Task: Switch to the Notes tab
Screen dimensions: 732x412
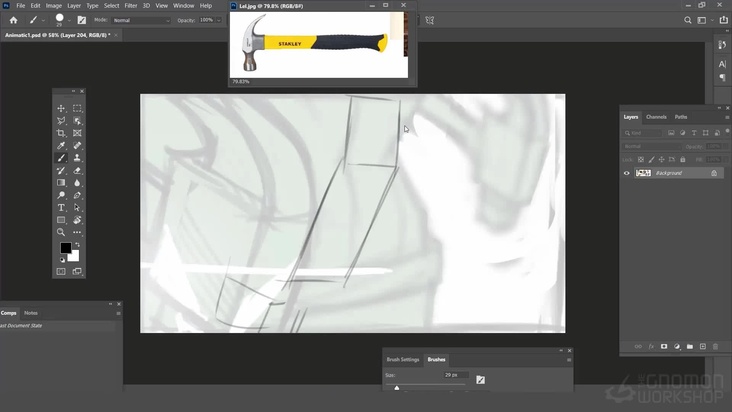Action: [x=31, y=313]
